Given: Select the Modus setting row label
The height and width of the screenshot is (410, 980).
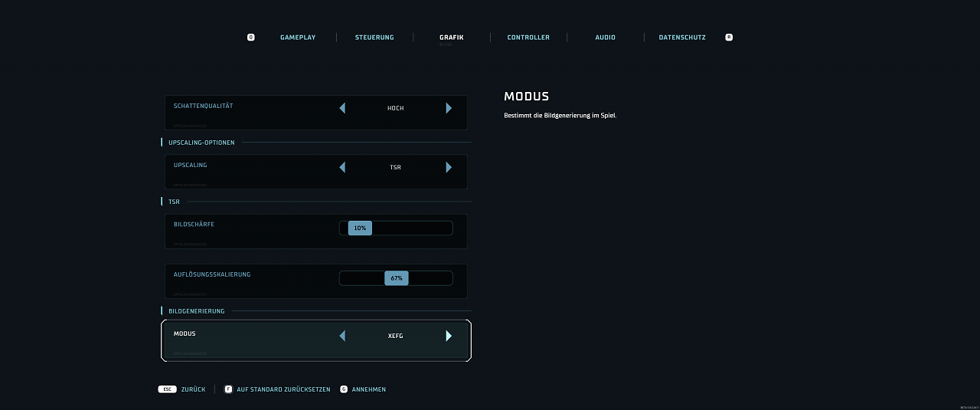Looking at the screenshot, I should tap(185, 333).
